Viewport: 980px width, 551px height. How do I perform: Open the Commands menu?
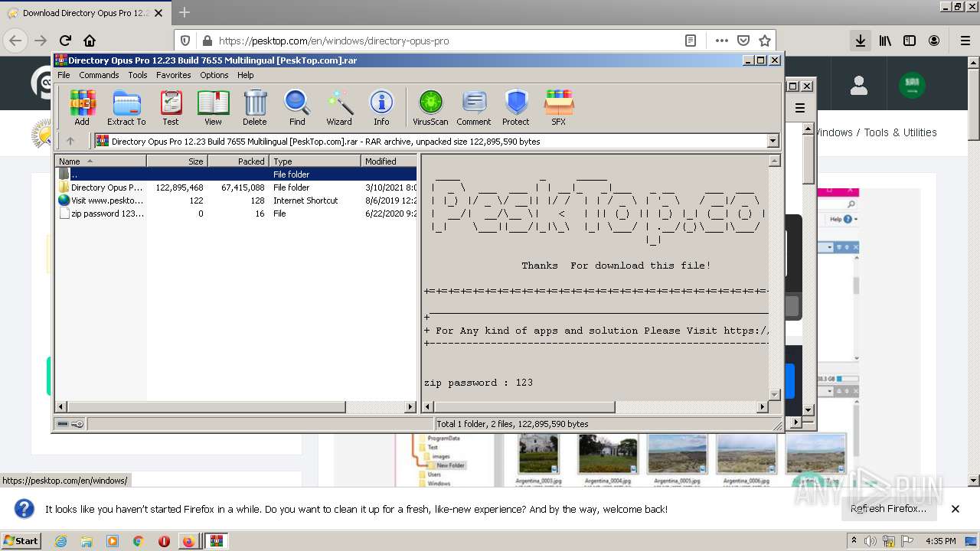[x=99, y=75]
